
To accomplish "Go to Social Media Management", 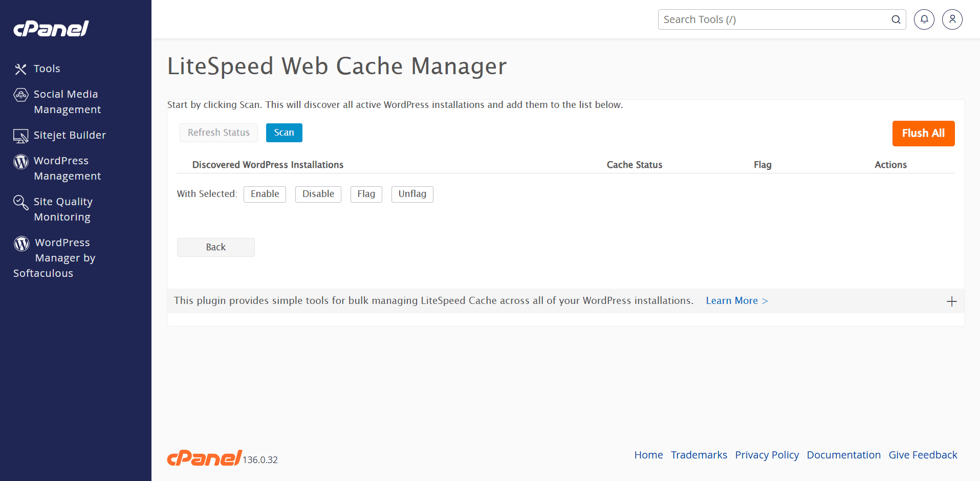I will (67, 102).
